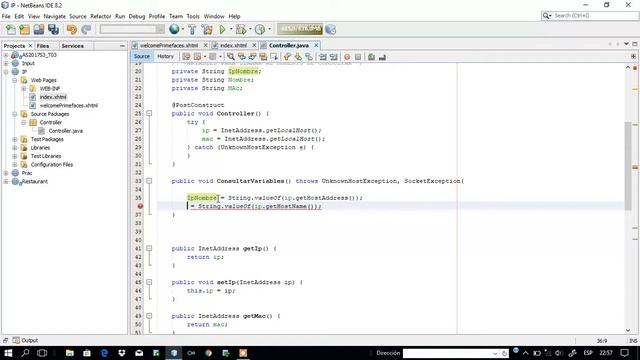Open the Profile Project dropdown arrow

coord(269,29)
